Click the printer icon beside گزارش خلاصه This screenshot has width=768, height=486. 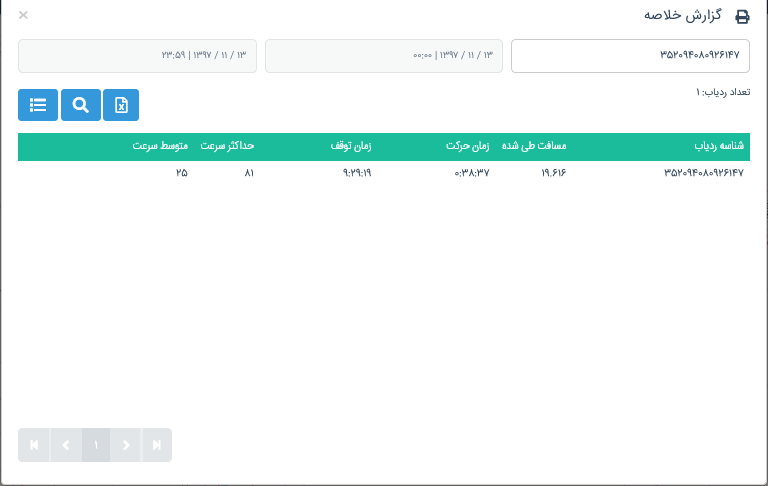[742, 17]
